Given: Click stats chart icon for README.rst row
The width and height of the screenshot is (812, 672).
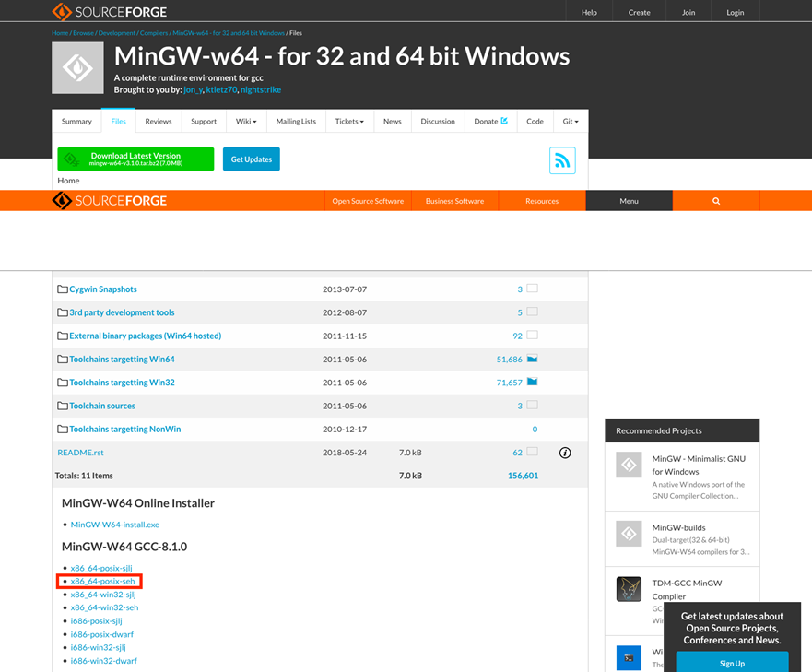Looking at the screenshot, I should coord(533,452).
